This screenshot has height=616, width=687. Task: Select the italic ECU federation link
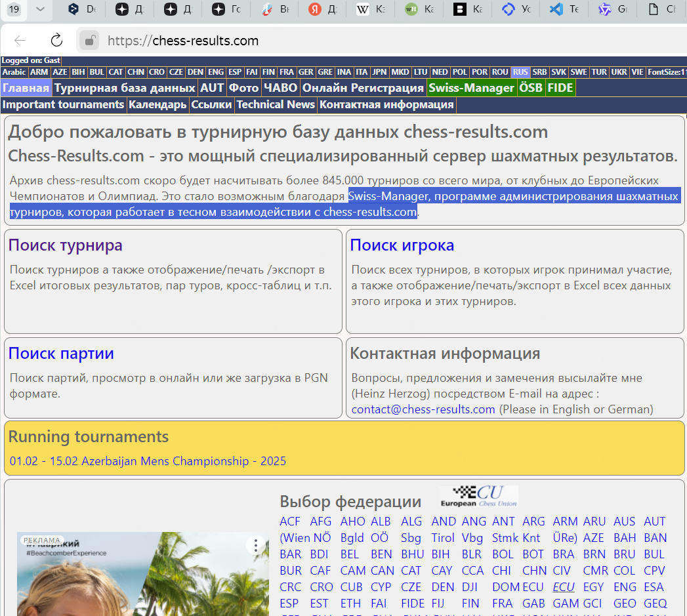tap(564, 586)
